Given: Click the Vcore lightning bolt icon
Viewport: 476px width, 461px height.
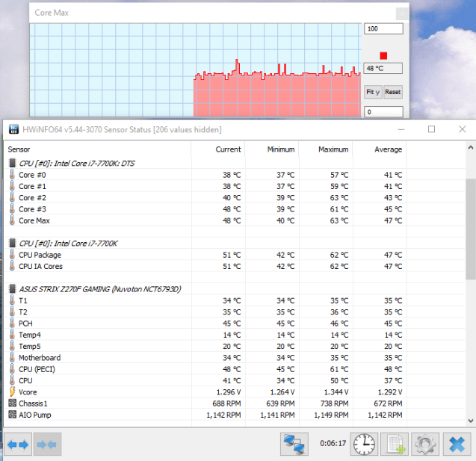Looking at the screenshot, I should [12, 392].
